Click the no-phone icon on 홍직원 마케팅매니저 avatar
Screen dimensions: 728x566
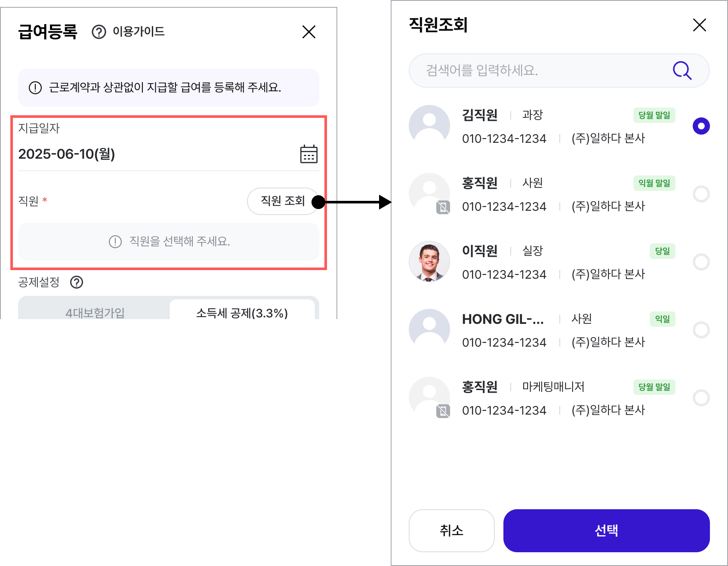click(443, 411)
